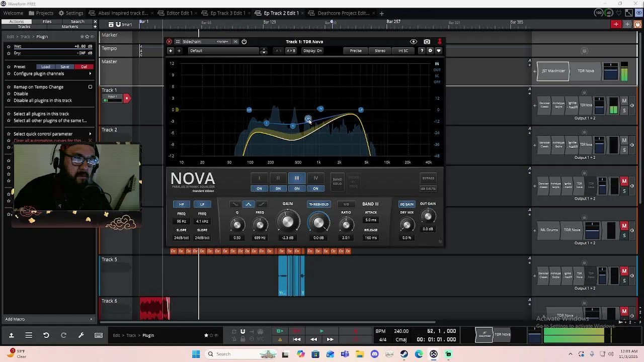Open Nova help question mark
This screenshot has width=644, height=362.
pyautogui.click(x=422, y=51)
